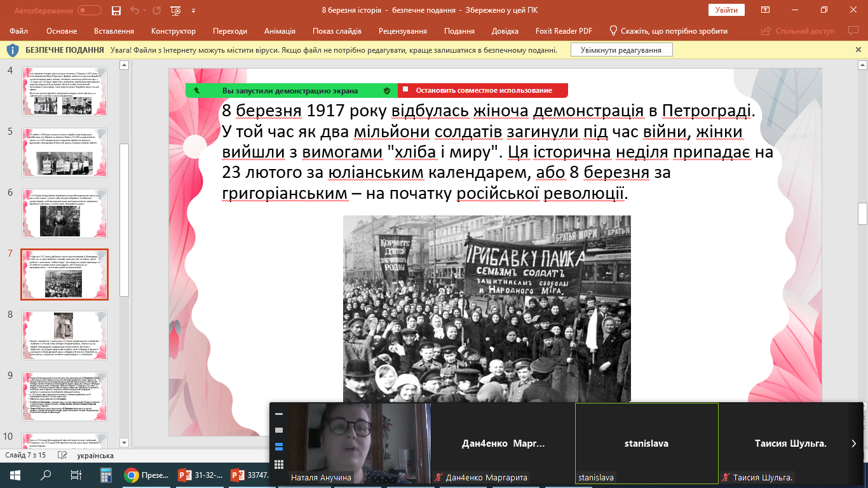Close the protected view message bar
868x488 pixels.
click(x=858, y=50)
